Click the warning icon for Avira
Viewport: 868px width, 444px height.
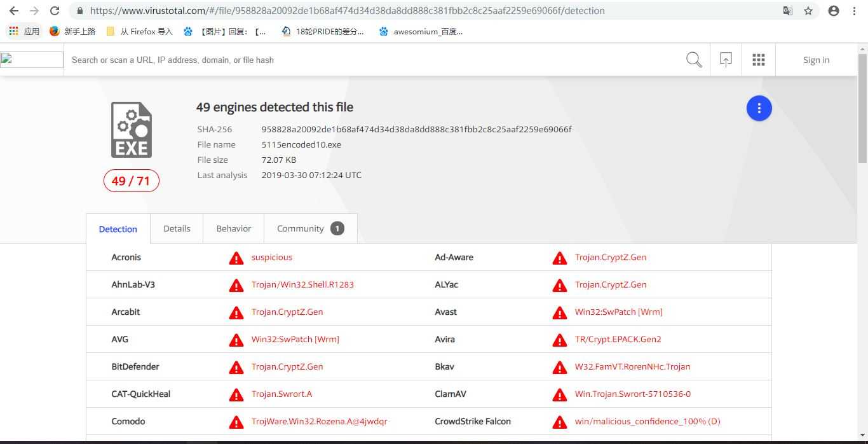(x=560, y=340)
